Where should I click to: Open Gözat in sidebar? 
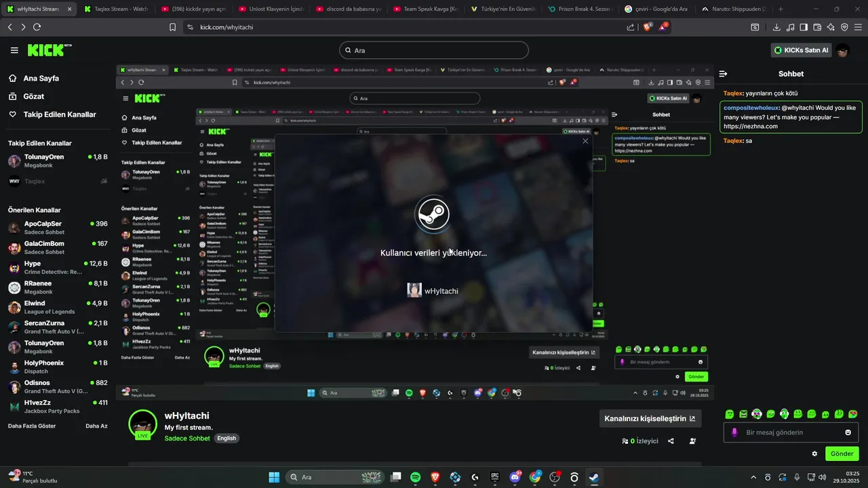[26, 96]
